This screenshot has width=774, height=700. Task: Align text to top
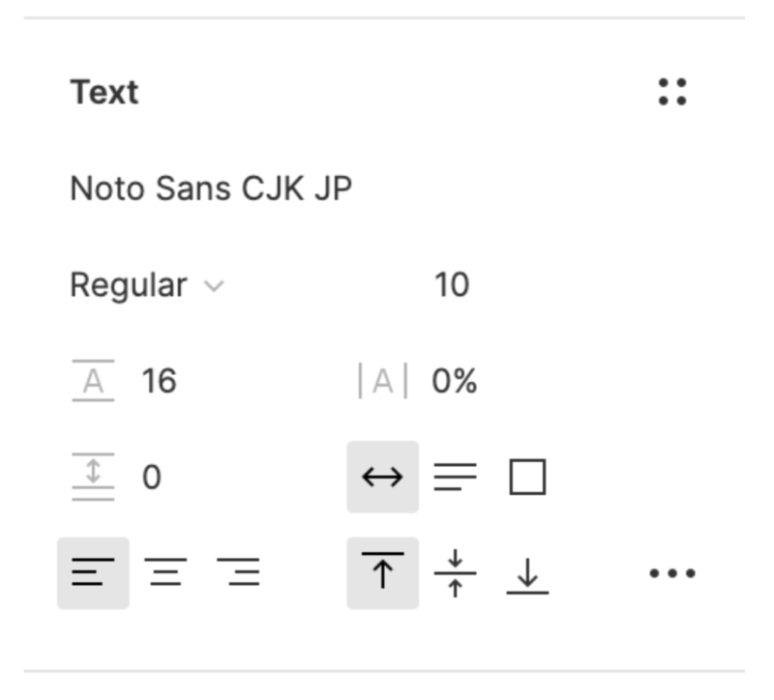(x=382, y=573)
